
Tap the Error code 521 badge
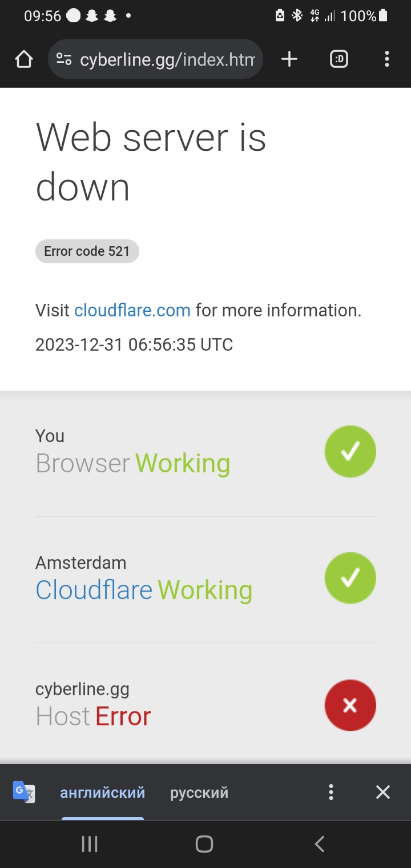tap(87, 251)
